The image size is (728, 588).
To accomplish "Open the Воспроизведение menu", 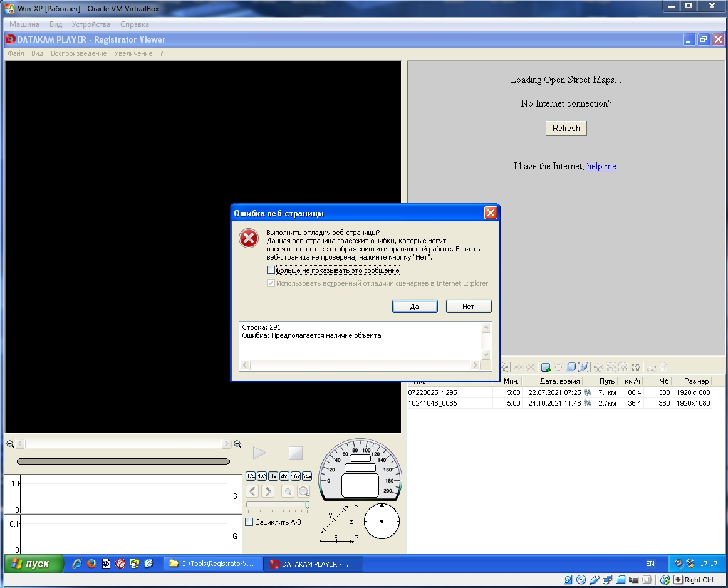I will pyautogui.click(x=78, y=53).
